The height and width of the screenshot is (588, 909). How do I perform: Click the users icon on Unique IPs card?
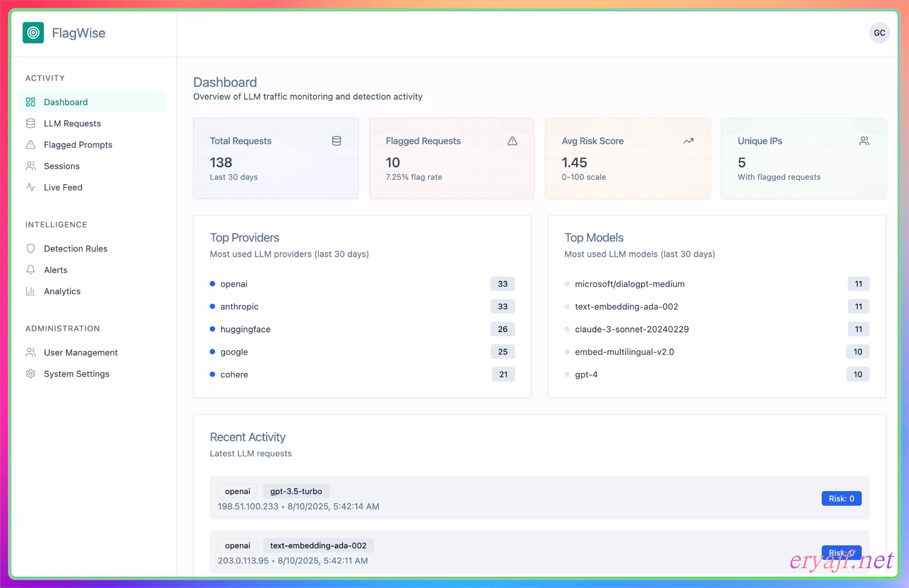[864, 141]
